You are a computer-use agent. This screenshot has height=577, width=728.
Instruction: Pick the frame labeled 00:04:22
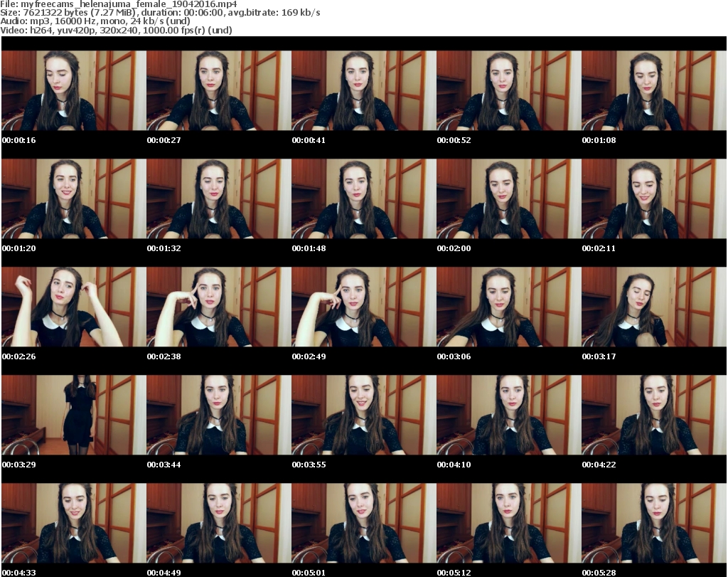[654, 415]
